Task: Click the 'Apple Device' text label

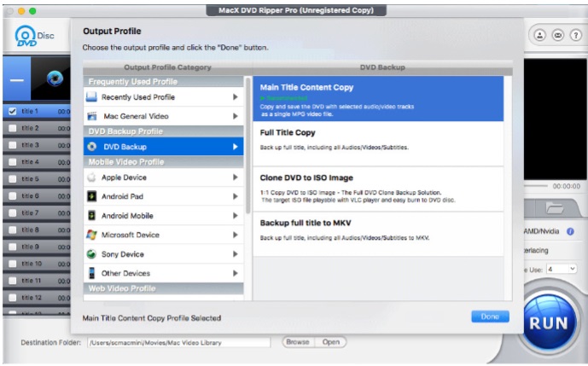Action: pyautogui.click(x=124, y=177)
